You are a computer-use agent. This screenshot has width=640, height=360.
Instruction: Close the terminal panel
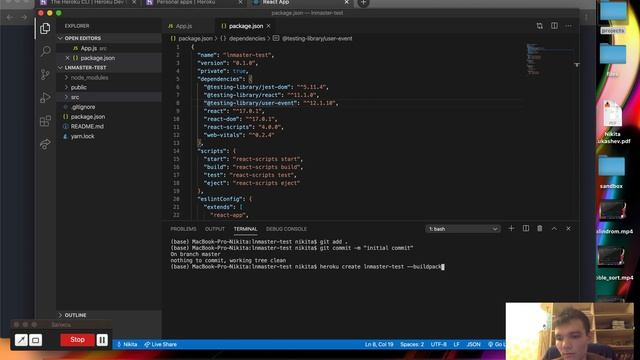pyautogui.click(x=568, y=229)
